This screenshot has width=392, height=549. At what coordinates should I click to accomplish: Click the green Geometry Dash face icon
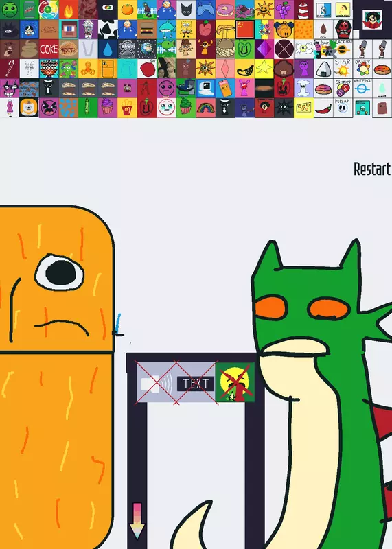pos(10,10)
